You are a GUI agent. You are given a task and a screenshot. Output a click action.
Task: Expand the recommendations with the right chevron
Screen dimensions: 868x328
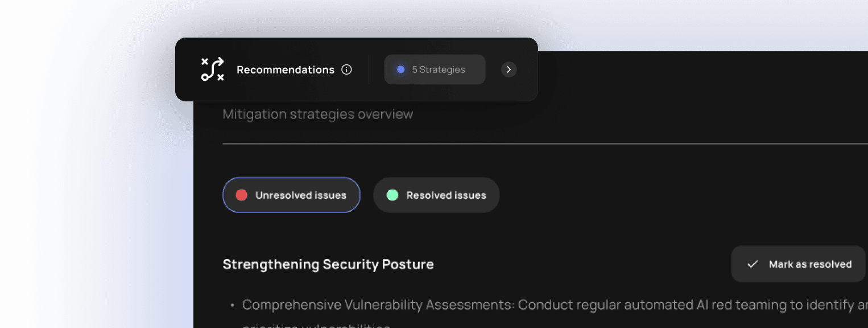point(509,69)
